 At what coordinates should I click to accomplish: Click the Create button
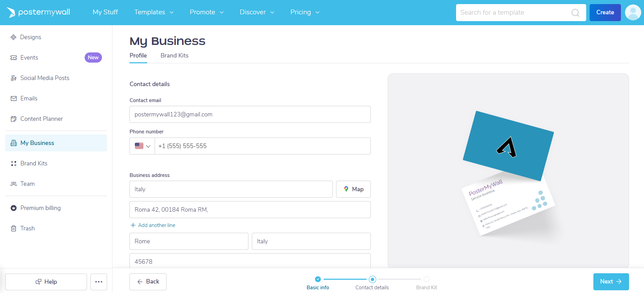pyautogui.click(x=605, y=13)
